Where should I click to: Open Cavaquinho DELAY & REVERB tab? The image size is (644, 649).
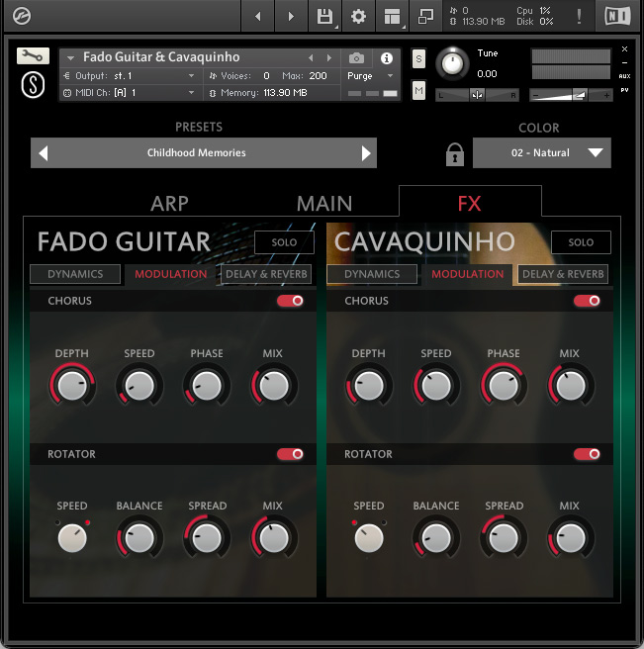click(563, 274)
